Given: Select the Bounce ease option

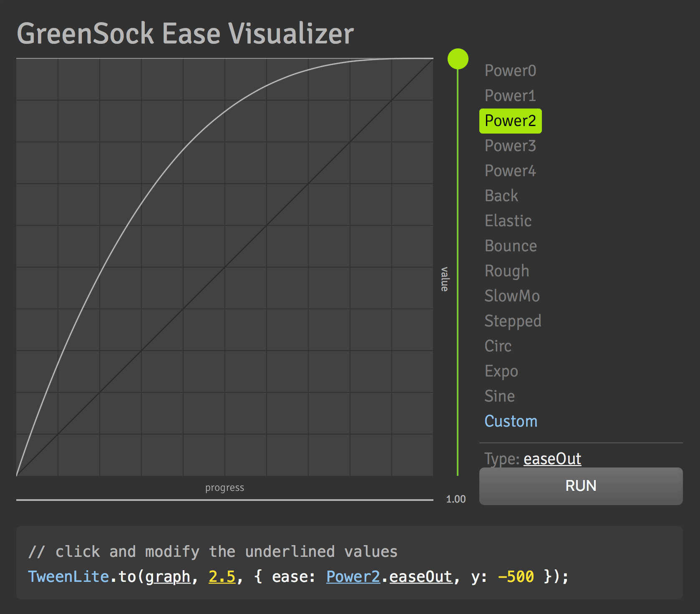Looking at the screenshot, I should [511, 246].
